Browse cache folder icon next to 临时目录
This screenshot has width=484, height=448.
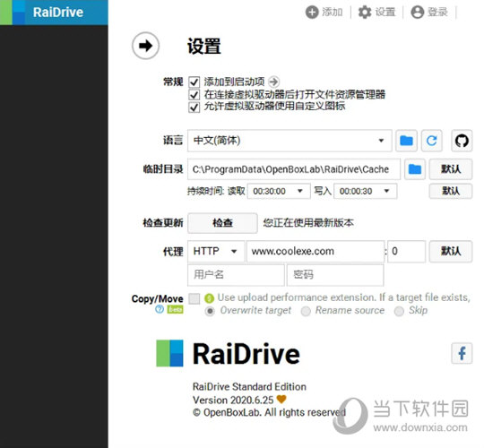pyautogui.click(x=415, y=169)
